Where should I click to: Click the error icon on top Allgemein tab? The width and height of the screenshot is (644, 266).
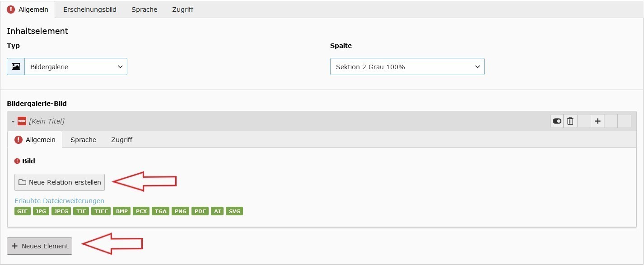[11, 9]
